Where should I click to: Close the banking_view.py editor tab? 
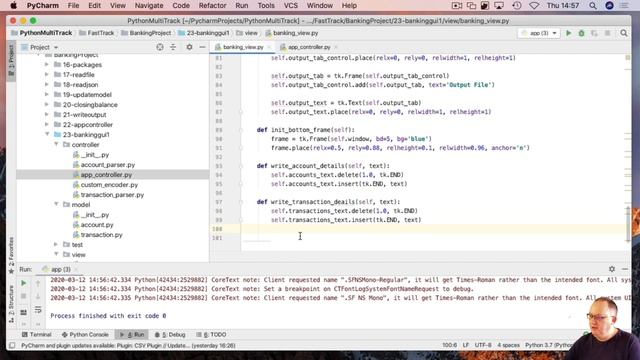269,47
